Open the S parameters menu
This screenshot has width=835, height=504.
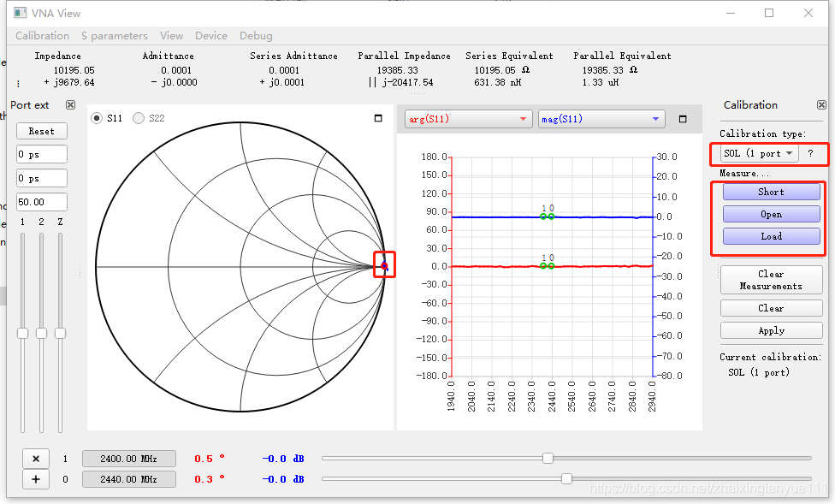point(115,36)
